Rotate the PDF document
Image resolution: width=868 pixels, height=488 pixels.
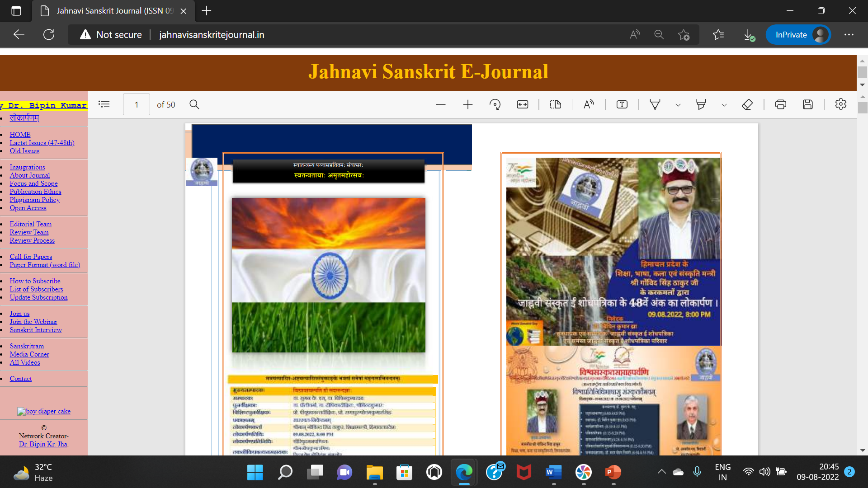495,104
